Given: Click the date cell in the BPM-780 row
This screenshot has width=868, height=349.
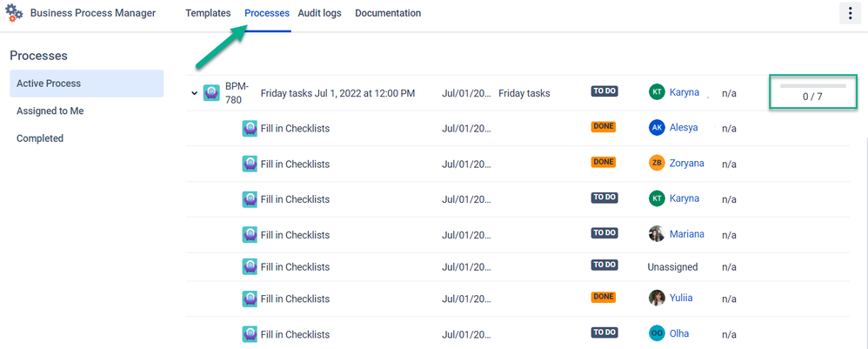Looking at the screenshot, I should [466, 93].
